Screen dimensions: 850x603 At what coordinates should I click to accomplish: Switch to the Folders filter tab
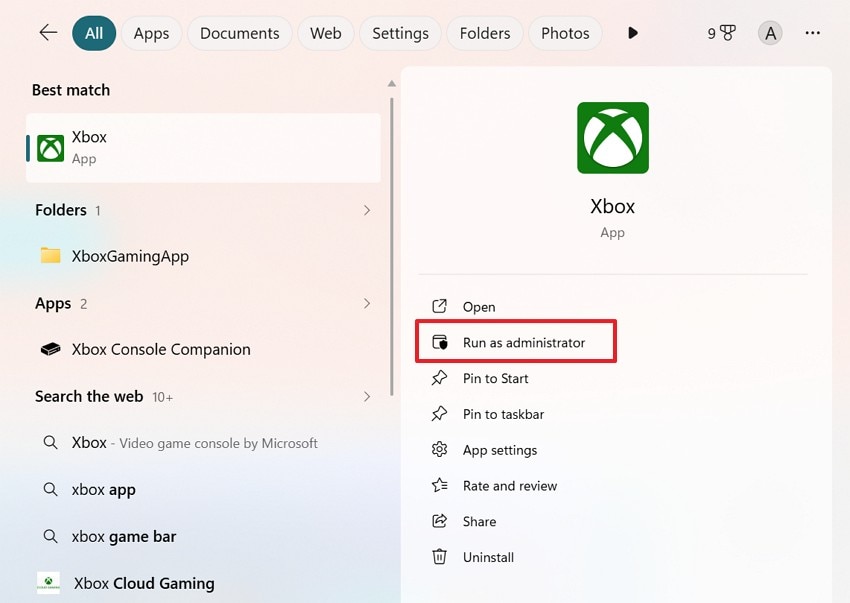pyautogui.click(x=485, y=33)
